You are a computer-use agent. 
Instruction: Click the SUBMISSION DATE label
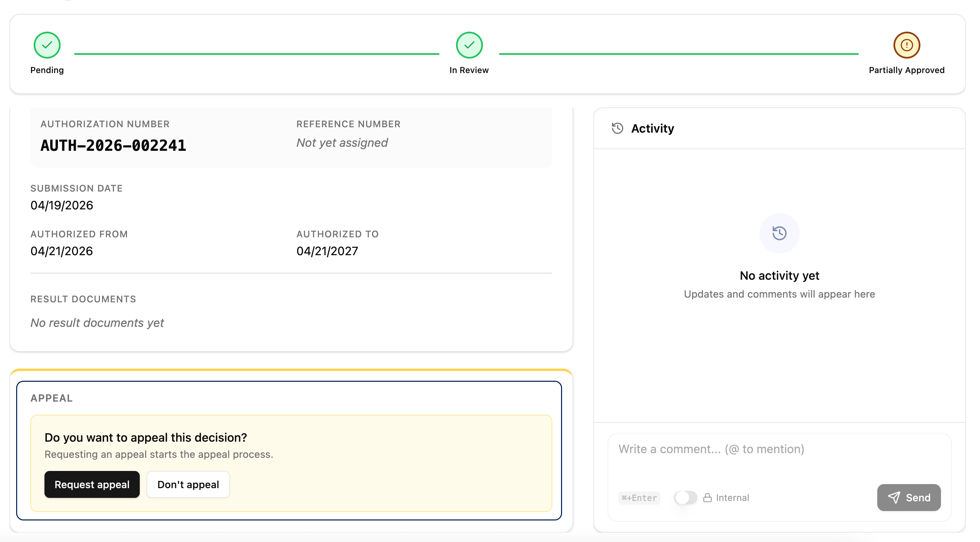click(x=76, y=188)
